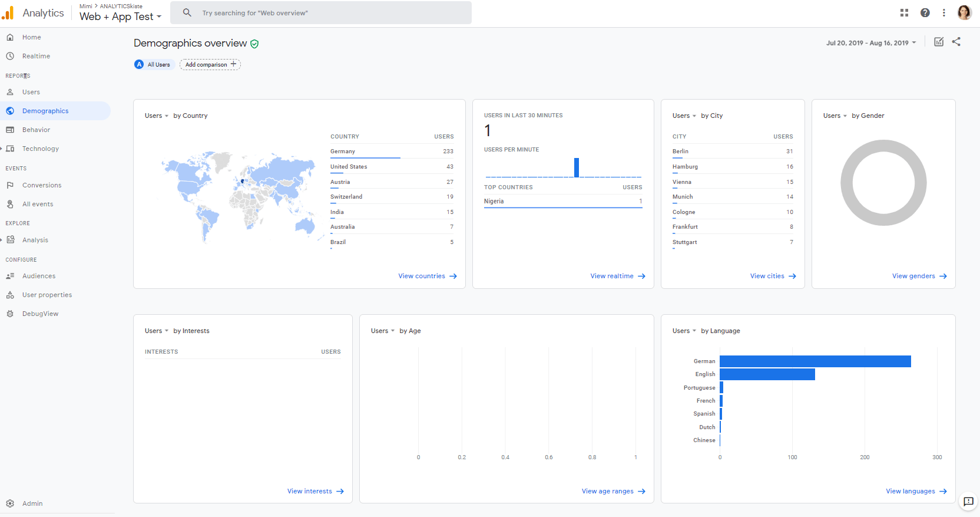Click the German language bar in chart
The width and height of the screenshot is (980, 517).
(x=815, y=361)
